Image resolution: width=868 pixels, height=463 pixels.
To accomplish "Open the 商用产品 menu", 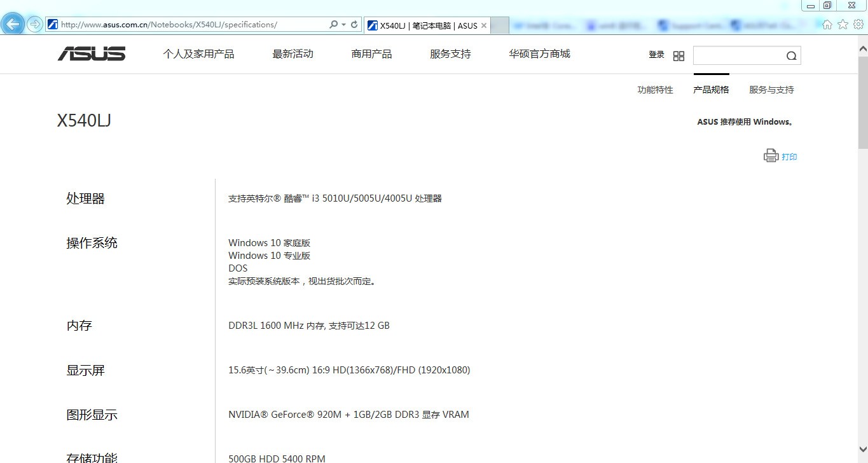I will (372, 54).
